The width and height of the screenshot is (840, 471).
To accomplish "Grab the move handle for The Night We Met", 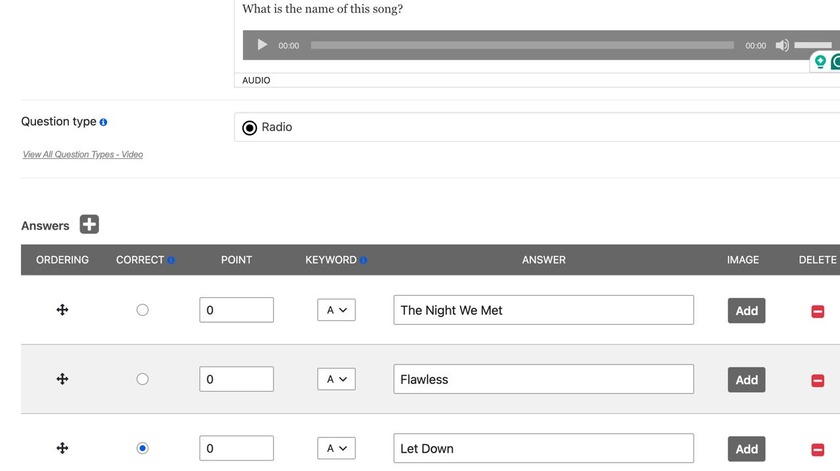I will coord(62,310).
